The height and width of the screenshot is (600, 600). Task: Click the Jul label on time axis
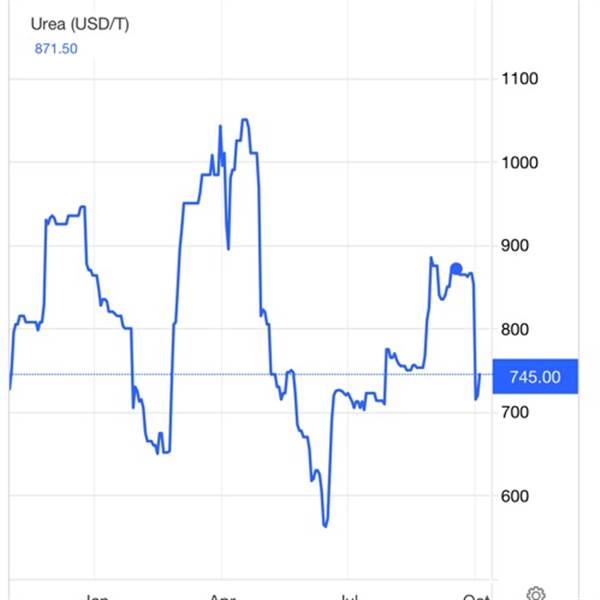[349, 597]
